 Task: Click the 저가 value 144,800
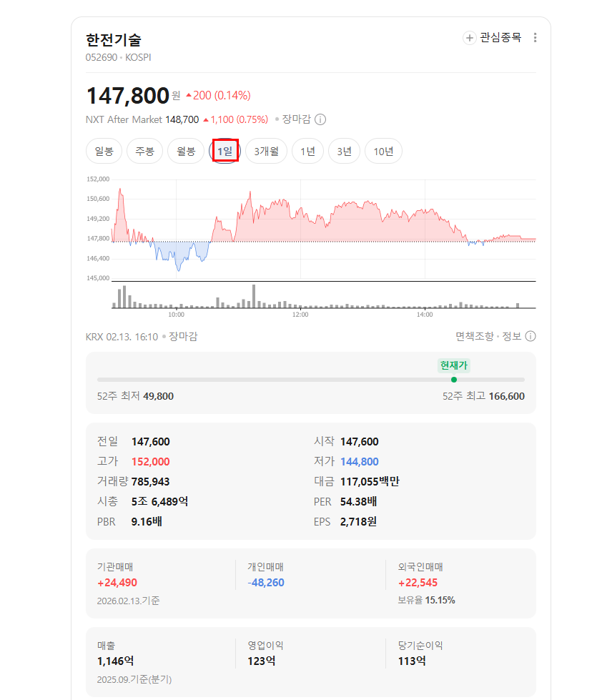point(360,462)
